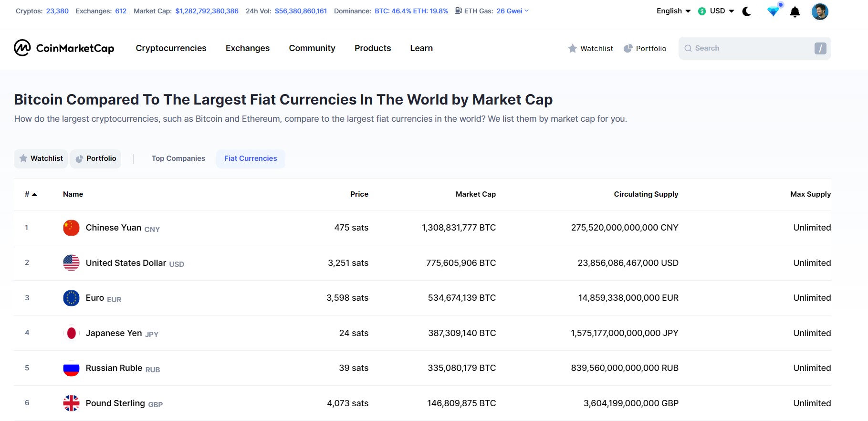Click the United States Dollar flag icon

[71, 263]
